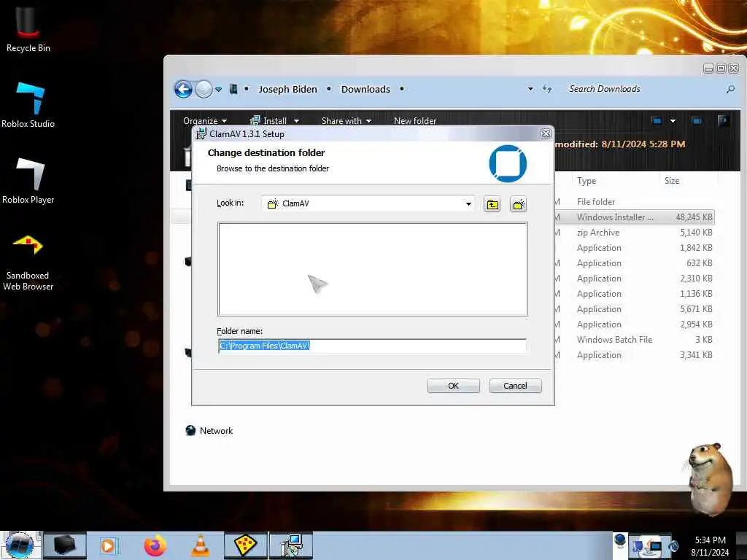Screen dimensions: 747x560
Task: Click the separator arrow after Joseph Biden
Action: tap(329, 89)
